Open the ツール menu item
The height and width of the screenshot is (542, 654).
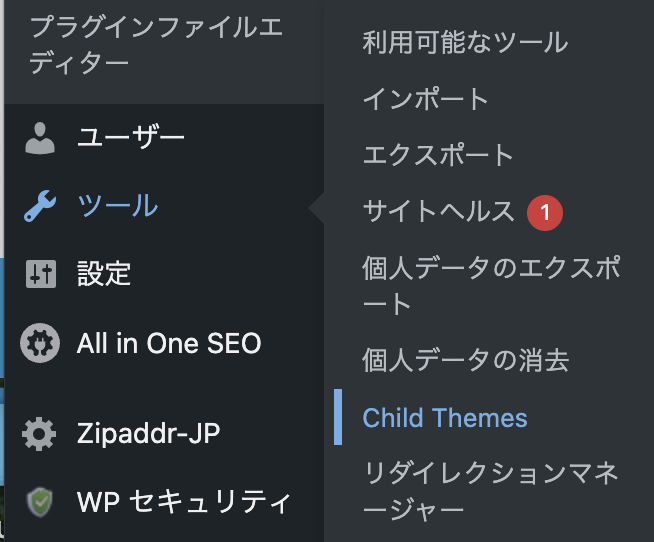pos(118,206)
